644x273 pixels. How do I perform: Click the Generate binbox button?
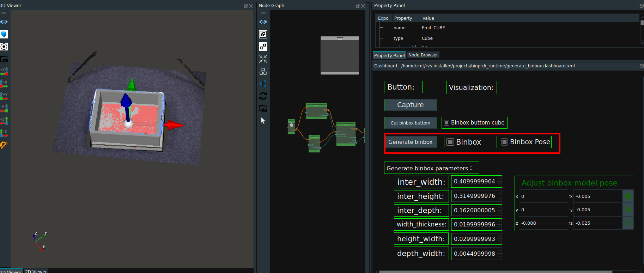pyautogui.click(x=411, y=142)
